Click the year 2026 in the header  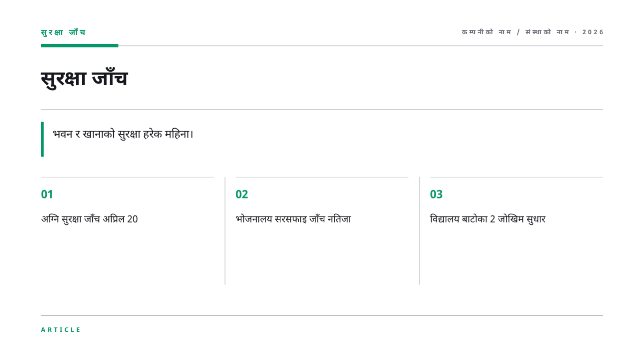tap(592, 32)
